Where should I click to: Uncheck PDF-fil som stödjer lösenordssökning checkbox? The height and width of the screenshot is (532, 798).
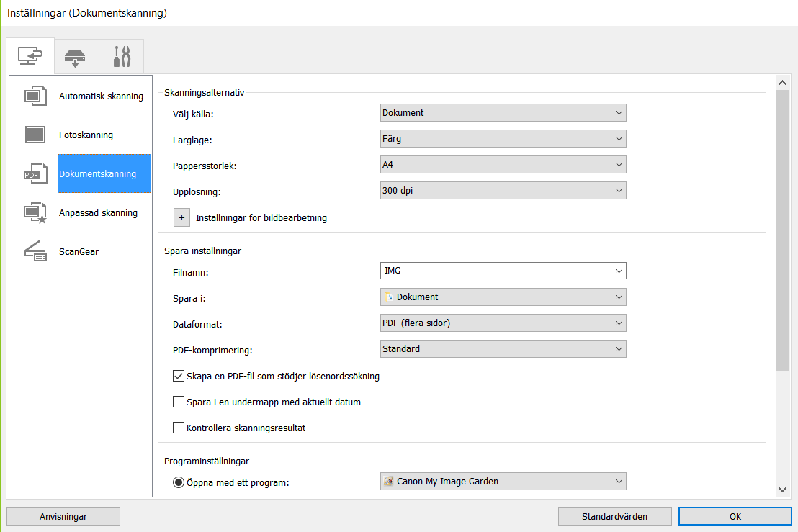click(x=179, y=376)
